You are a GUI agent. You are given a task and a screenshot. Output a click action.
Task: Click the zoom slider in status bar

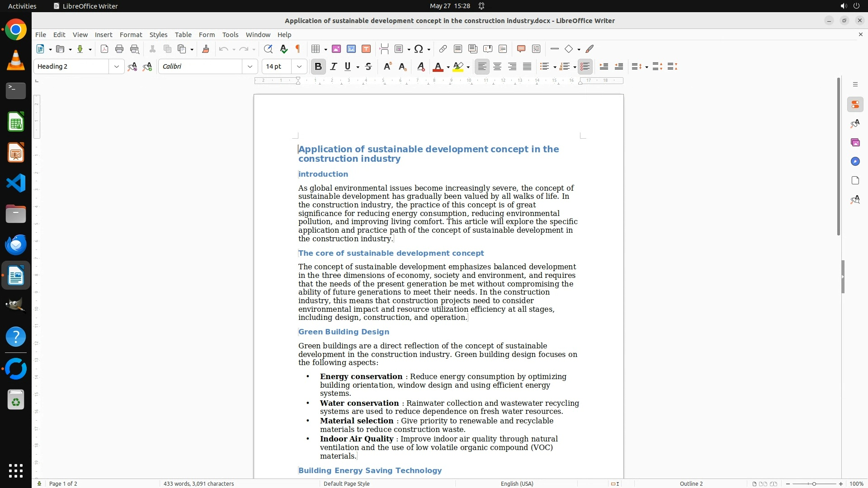click(814, 483)
